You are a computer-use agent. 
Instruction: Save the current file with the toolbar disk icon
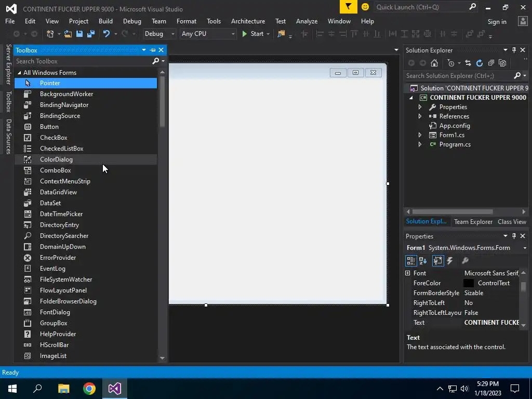79,34
